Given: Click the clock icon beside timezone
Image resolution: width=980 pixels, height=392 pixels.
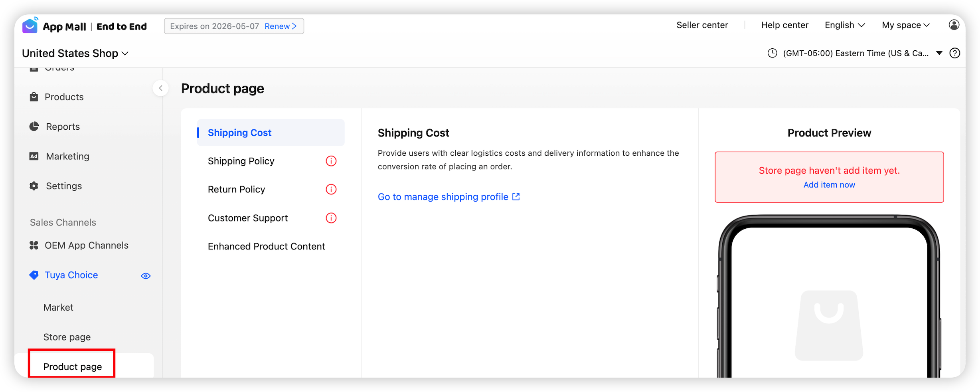Looking at the screenshot, I should pyautogui.click(x=772, y=53).
